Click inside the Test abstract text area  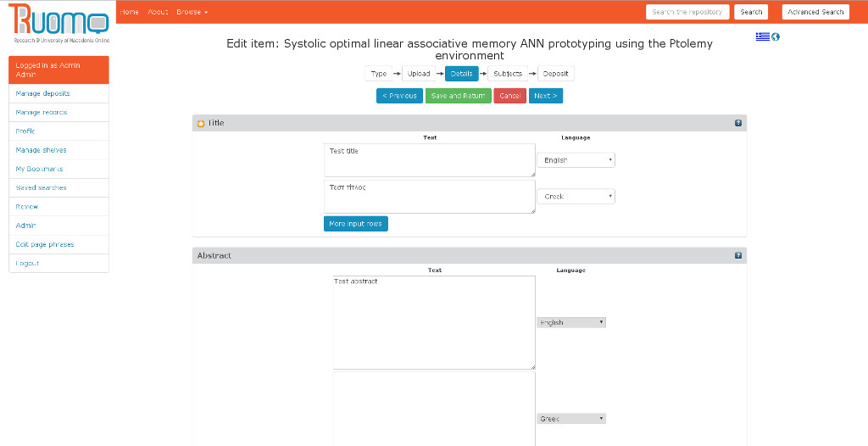point(433,322)
